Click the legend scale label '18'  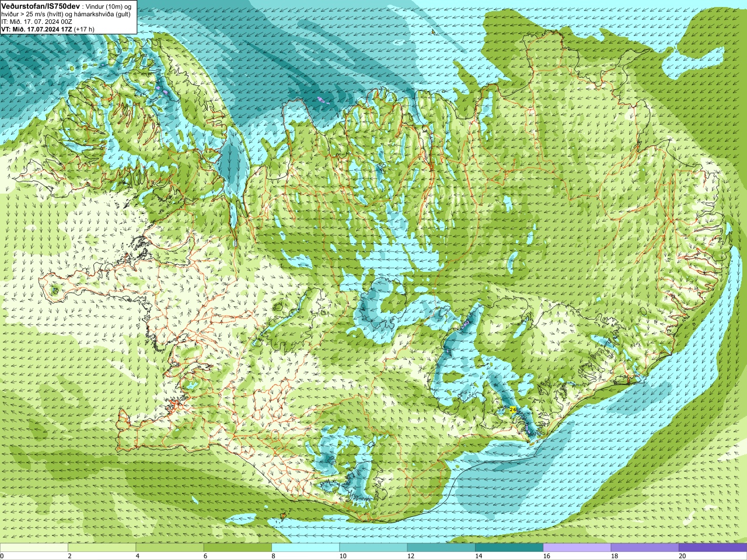point(615,556)
